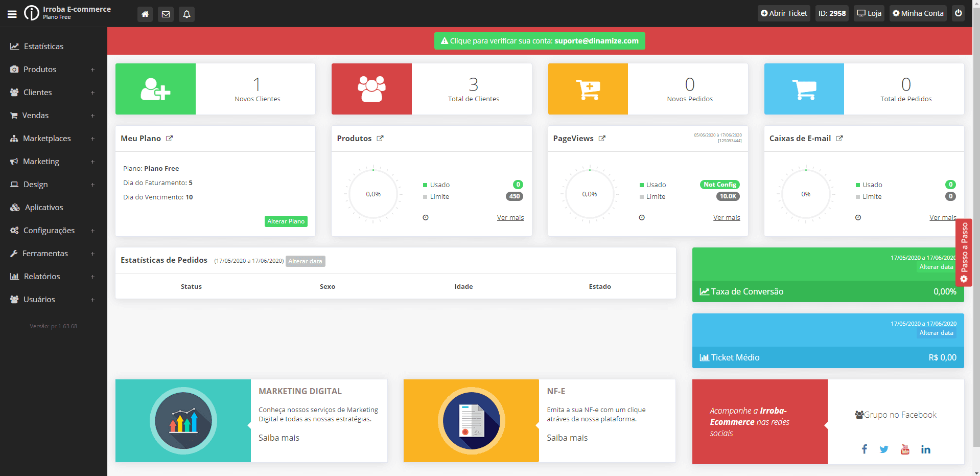Click the clock icon in Produtos panel
The image size is (980, 476).
[x=426, y=218]
